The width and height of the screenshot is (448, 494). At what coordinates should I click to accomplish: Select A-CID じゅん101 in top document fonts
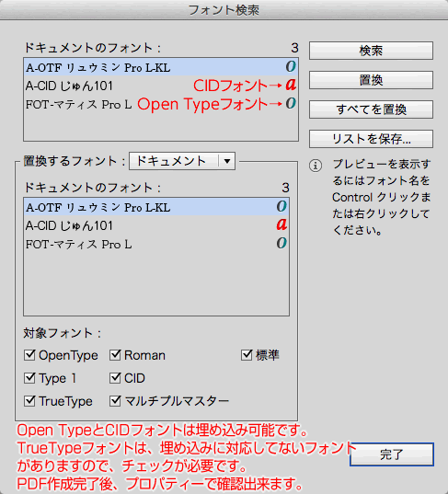[x=161, y=85]
